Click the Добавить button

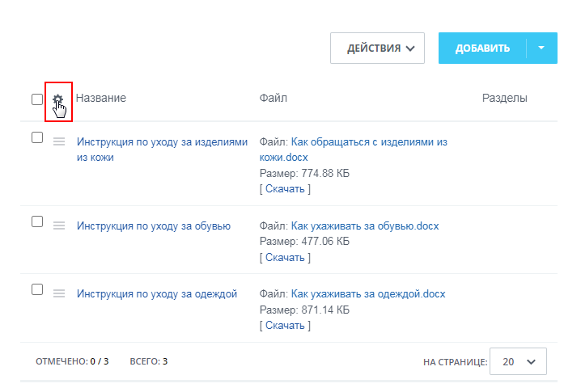(482, 48)
